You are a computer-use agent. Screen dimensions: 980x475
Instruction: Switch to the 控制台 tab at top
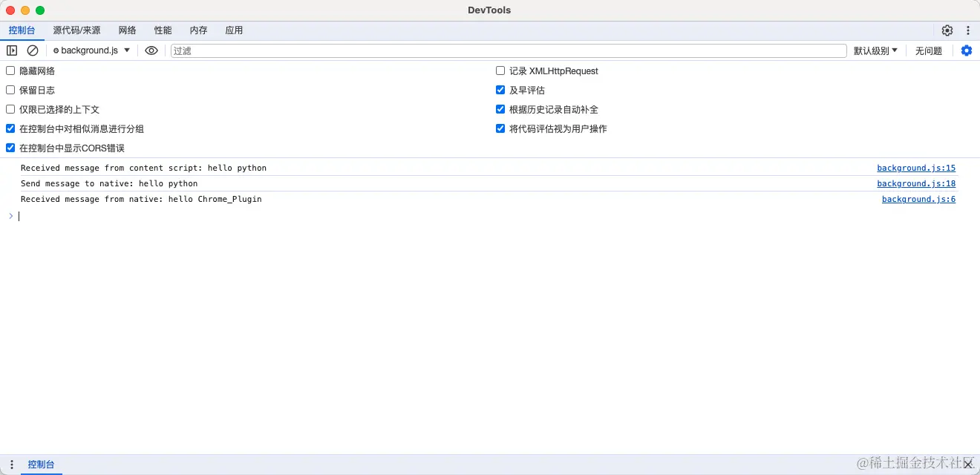pyautogui.click(x=22, y=30)
